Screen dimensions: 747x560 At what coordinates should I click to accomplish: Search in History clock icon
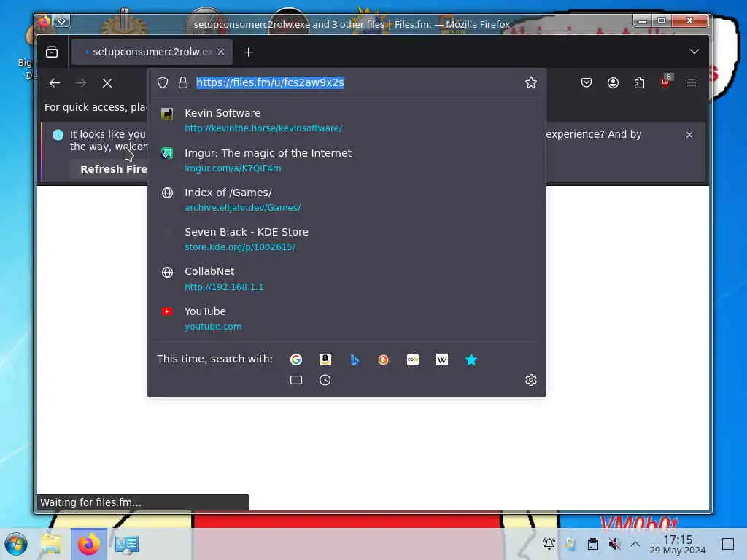point(325,380)
